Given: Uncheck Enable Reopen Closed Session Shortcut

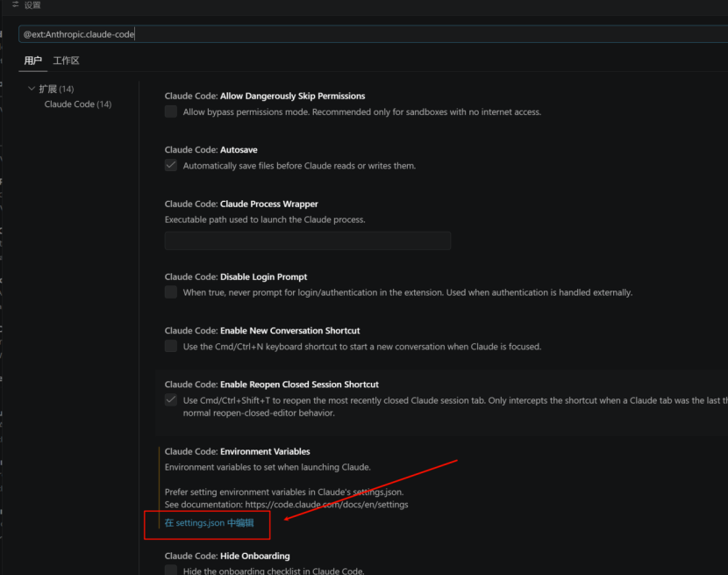Looking at the screenshot, I should 171,400.
